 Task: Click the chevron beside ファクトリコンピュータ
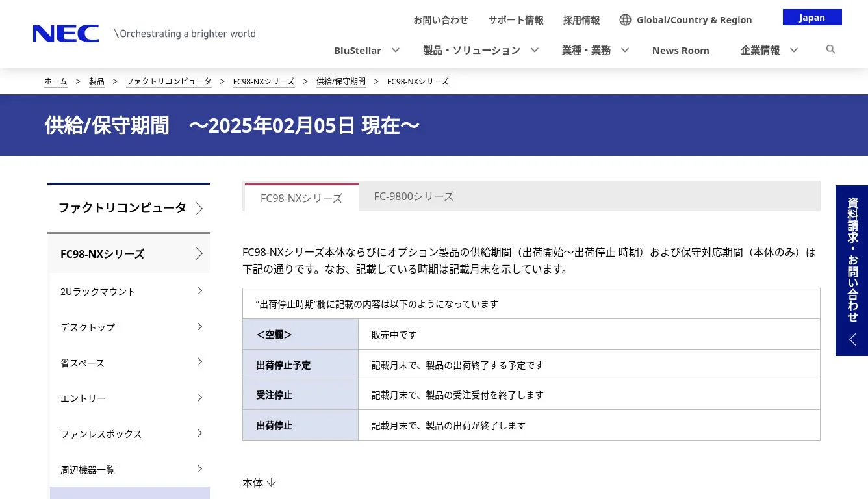pyautogui.click(x=199, y=209)
